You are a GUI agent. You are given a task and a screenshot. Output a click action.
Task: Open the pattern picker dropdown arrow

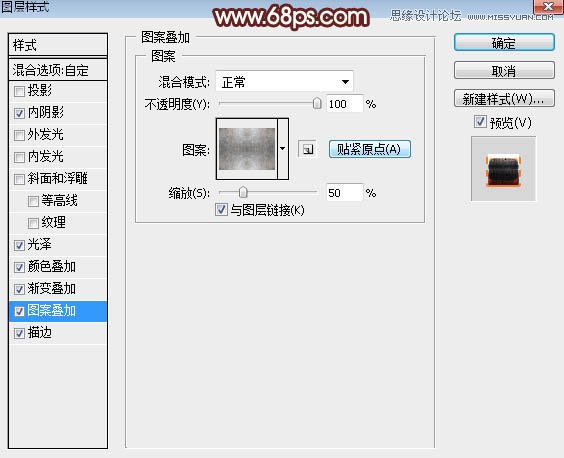point(283,148)
